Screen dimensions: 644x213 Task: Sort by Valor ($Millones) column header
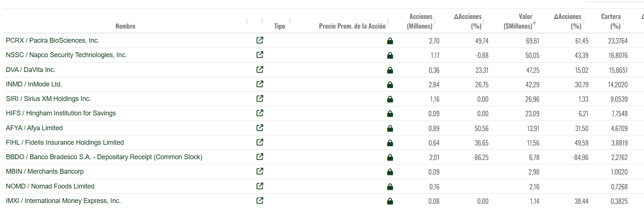tap(519, 22)
